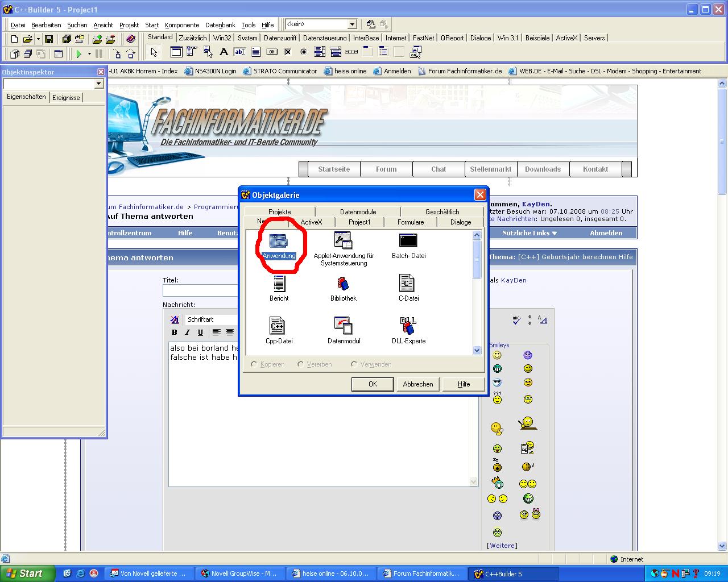728x582 pixels.
Task: Switch to the Ereignisse tab
Action: pos(66,98)
